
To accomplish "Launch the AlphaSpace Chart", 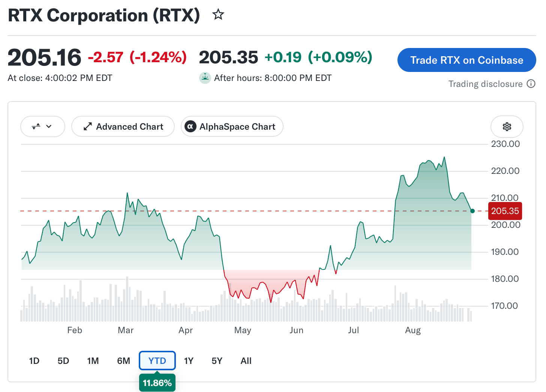I will 232,127.
